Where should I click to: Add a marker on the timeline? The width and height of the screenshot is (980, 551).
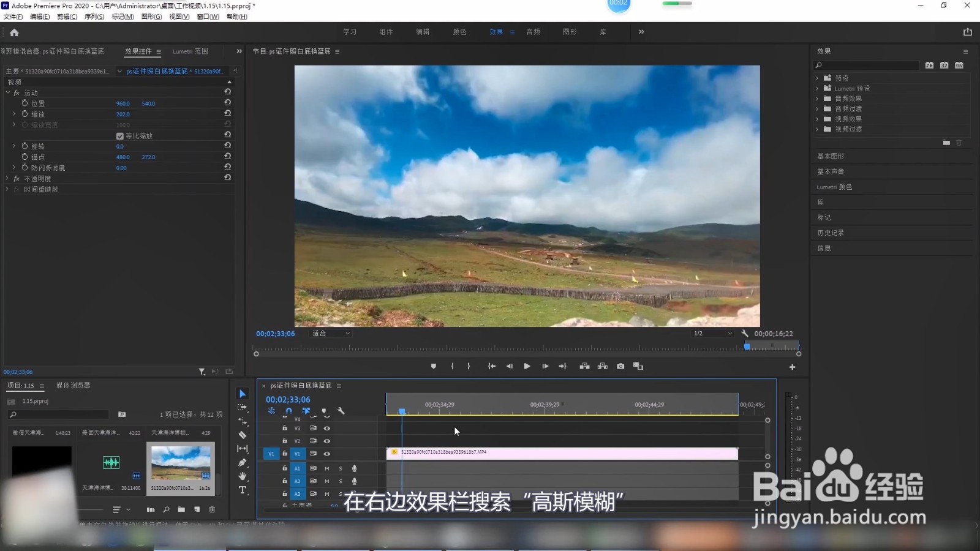click(324, 411)
